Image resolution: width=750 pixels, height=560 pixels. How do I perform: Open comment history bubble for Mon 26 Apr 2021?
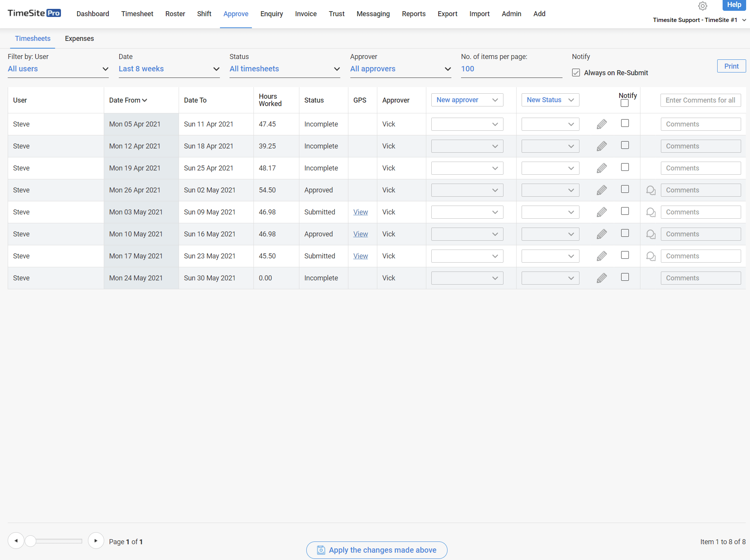tap(651, 191)
